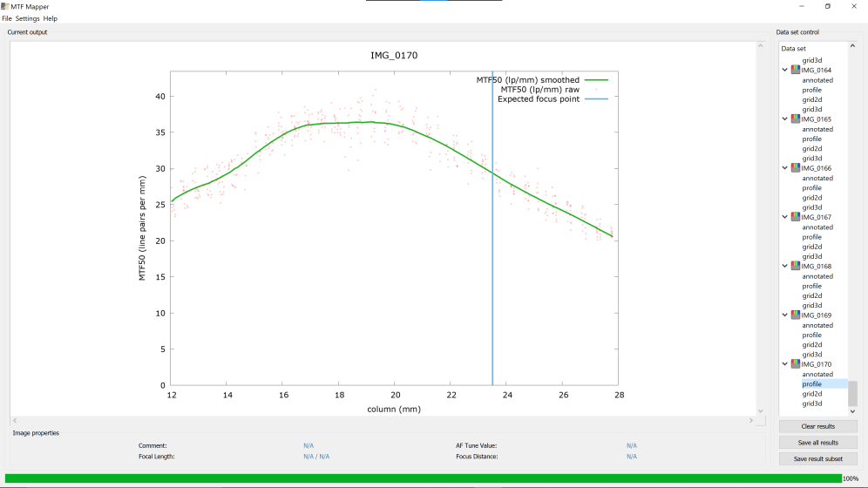Click plot area vertical scroll up arrow

click(761, 46)
